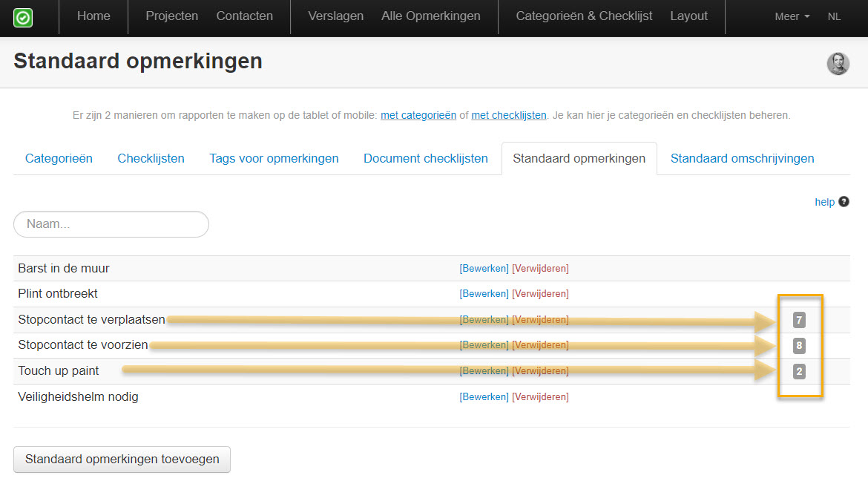The image size is (868, 487).
Task: Switch language via NL selector
Action: point(834,16)
